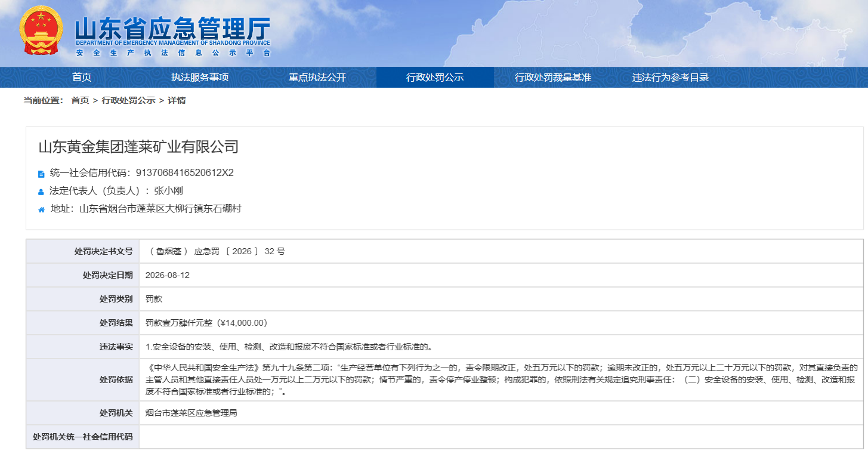This screenshot has height=460, width=868.
Task: Go to 重点执法公开 section
Action: pos(317,77)
